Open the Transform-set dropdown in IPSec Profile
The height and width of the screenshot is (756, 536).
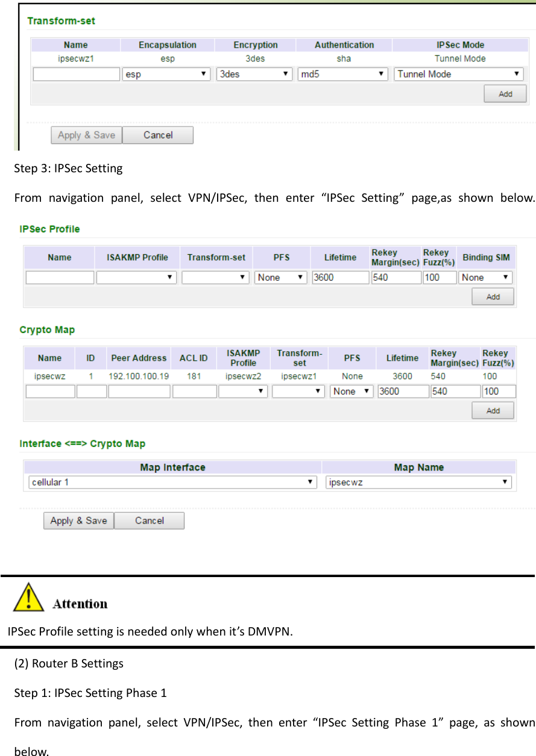[216, 277]
